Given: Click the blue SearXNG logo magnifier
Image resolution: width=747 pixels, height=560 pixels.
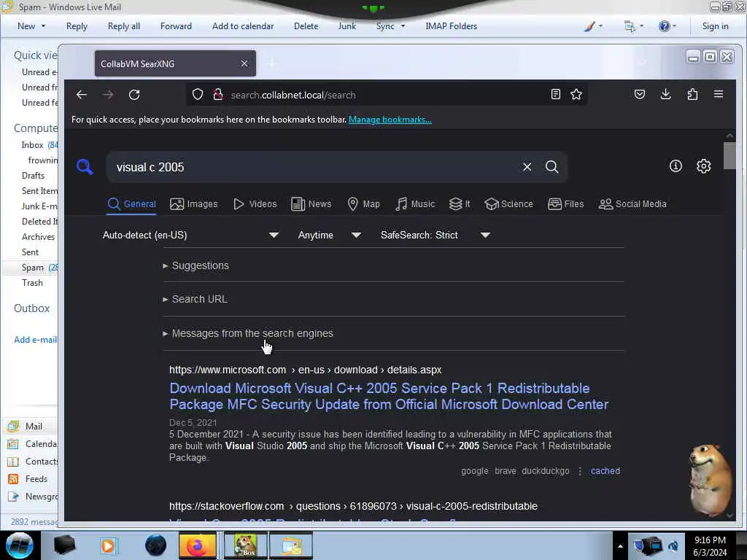Looking at the screenshot, I should [x=85, y=167].
